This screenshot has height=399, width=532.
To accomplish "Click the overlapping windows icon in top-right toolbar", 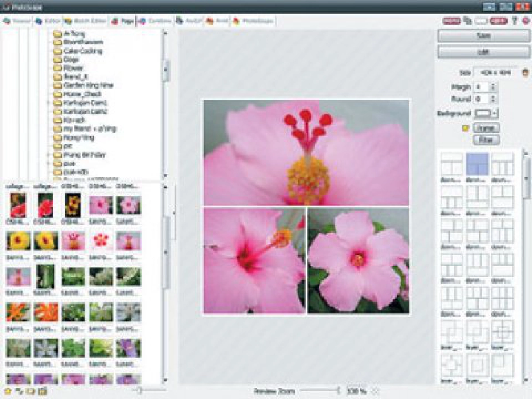I will pos(467,20).
